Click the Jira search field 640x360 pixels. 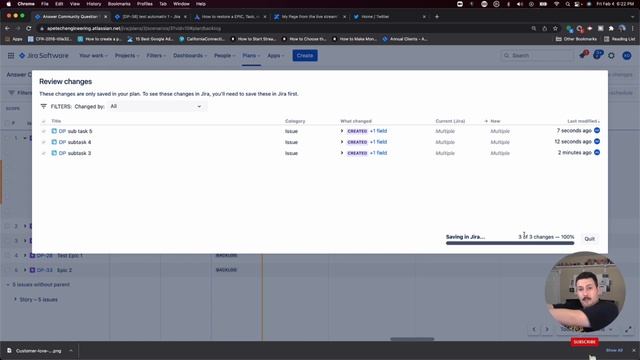tap(538, 56)
